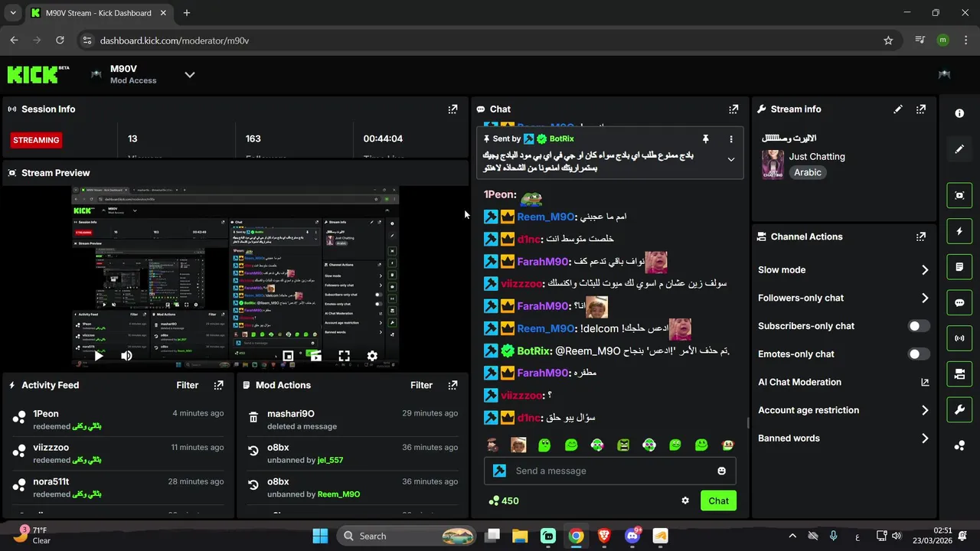Open emoji picker in message box
The width and height of the screenshot is (980, 551).
click(721, 471)
